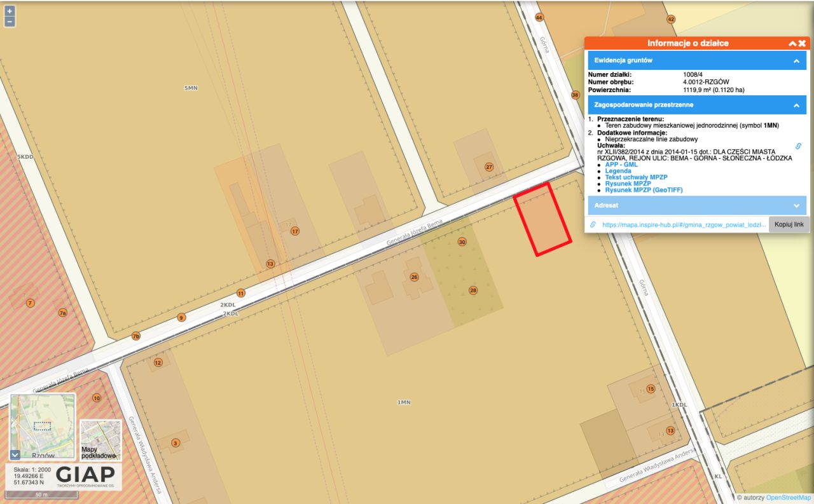Collapse the Informacje o działce panel header

[792, 43]
